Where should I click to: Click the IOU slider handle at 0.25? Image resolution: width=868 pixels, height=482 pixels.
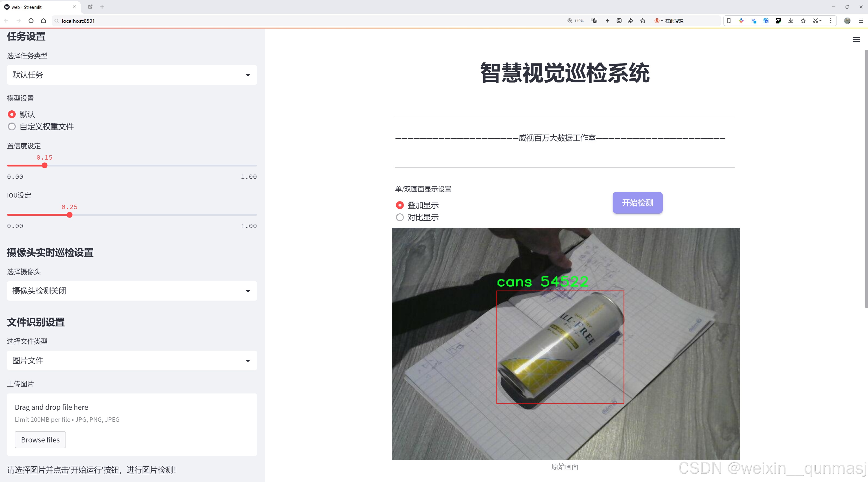(x=69, y=215)
